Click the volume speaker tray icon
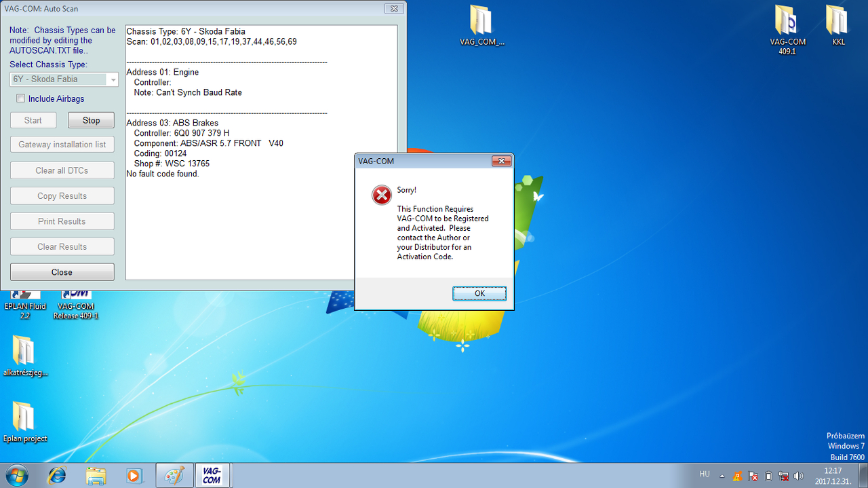868x488 pixels. (x=799, y=476)
